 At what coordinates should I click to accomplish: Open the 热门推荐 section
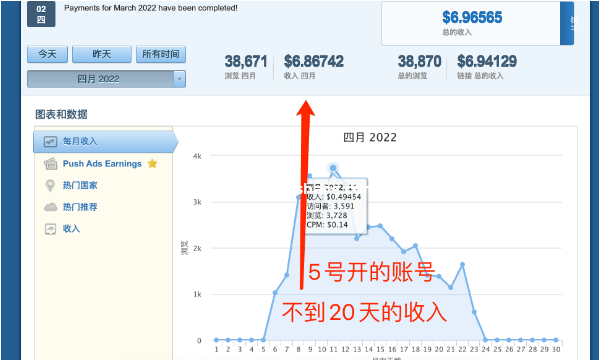[x=80, y=207]
